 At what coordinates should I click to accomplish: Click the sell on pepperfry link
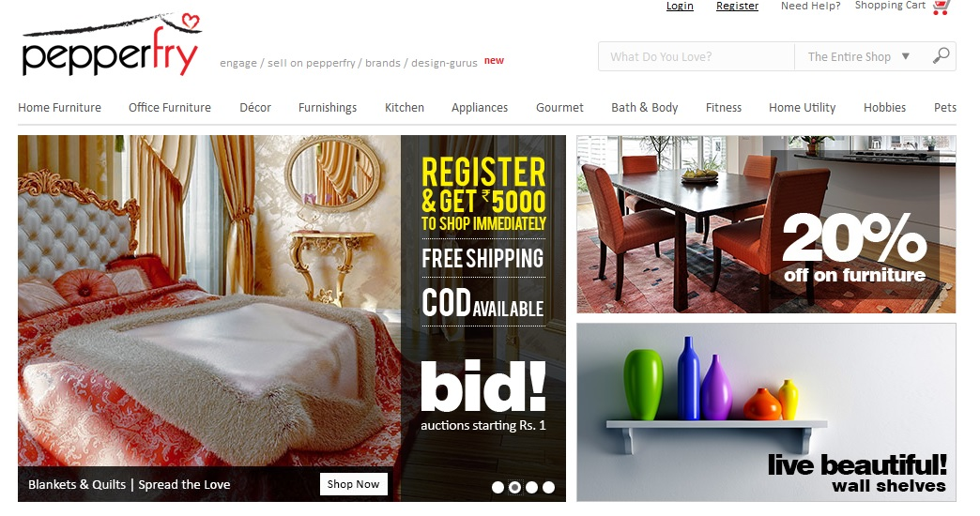[312, 63]
